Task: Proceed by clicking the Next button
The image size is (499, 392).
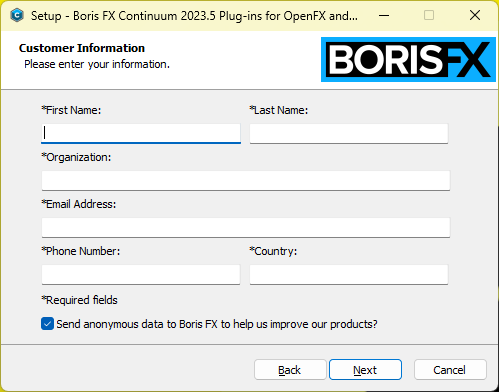Action: pyautogui.click(x=365, y=370)
